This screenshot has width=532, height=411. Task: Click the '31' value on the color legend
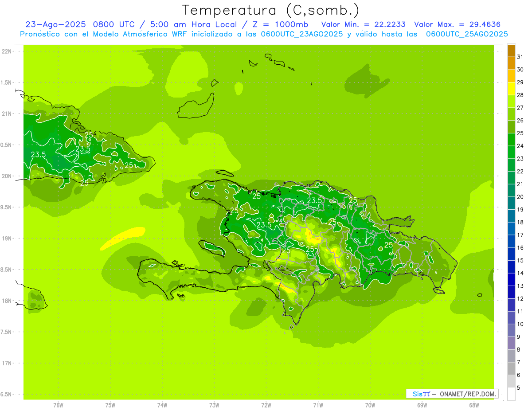tap(520, 57)
